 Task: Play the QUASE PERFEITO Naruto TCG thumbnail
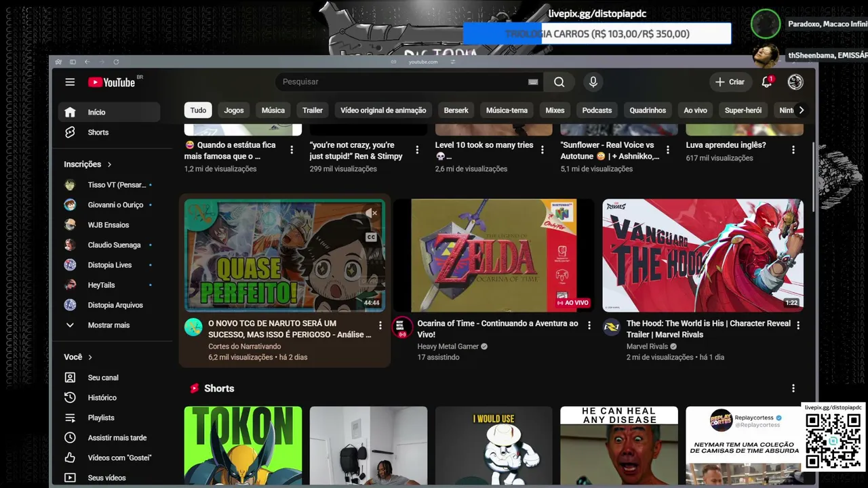(x=285, y=256)
